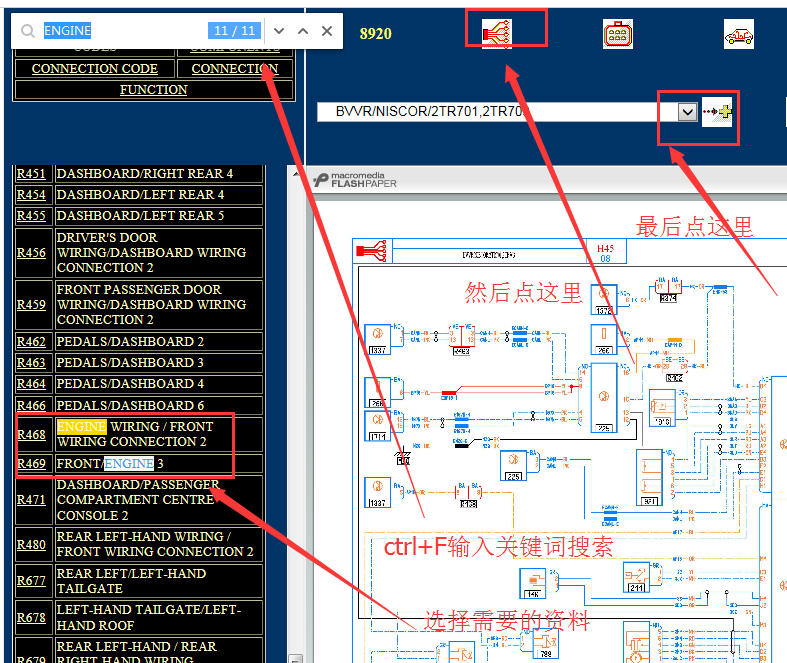
Task: Select the LEFT-HAND TAILGATE/LEFT-HAND ROOF text
Action: pyautogui.click(x=149, y=618)
